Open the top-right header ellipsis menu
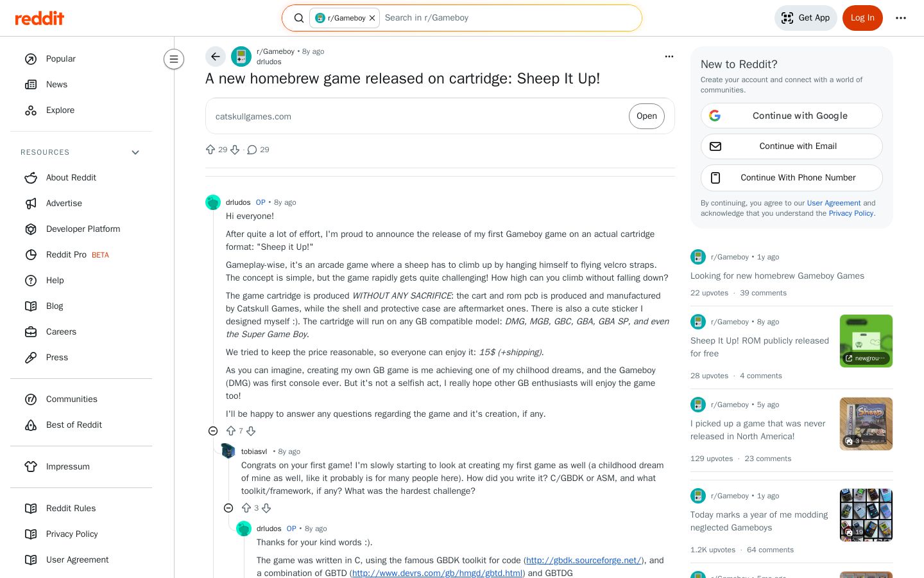Viewport: 924px width, 578px height. pyautogui.click(x=901, y=18)
